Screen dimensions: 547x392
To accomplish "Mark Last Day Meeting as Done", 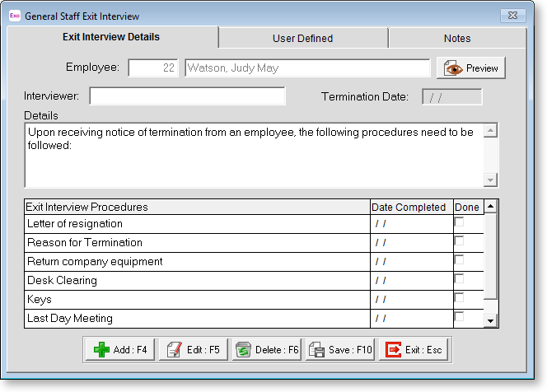I will click(x=459, y=318).
